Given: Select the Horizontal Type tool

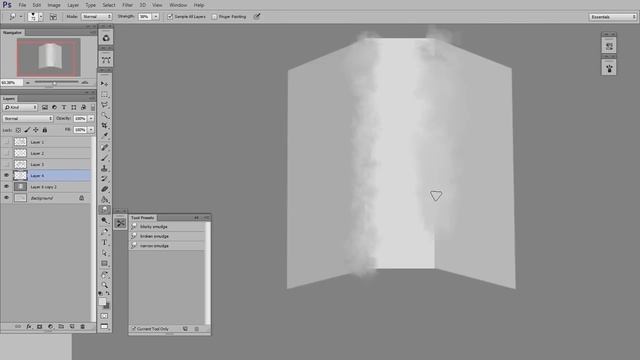Looking at the screenshot, I should click(104, 242).
